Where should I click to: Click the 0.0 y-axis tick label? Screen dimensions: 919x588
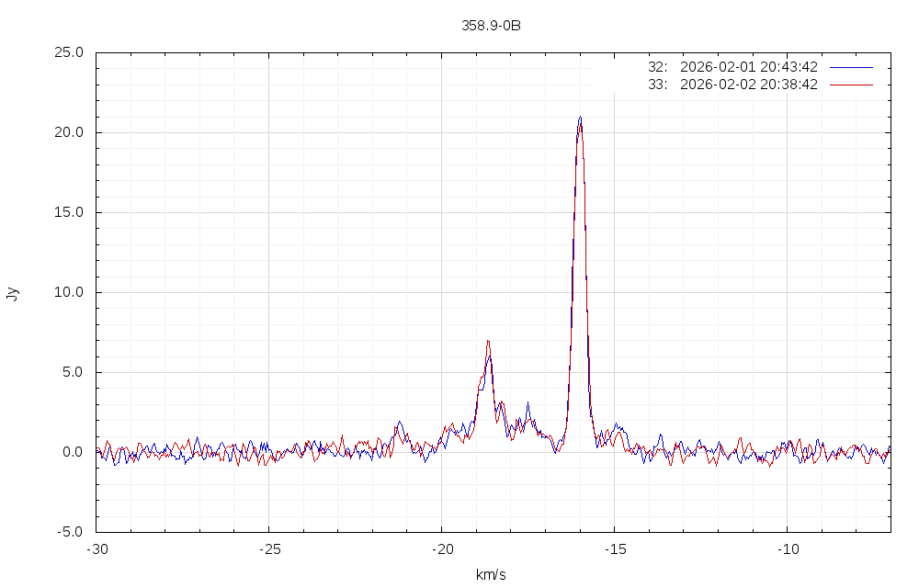73,452
